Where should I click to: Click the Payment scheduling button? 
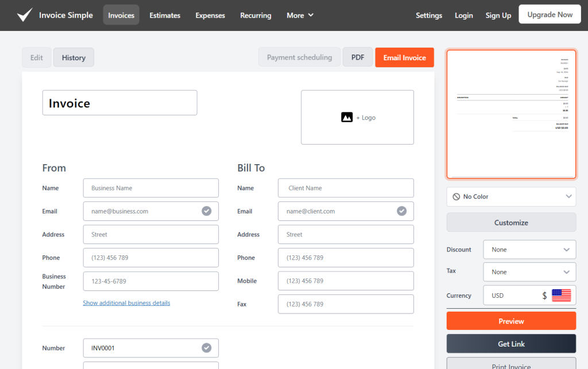(299, 57)
